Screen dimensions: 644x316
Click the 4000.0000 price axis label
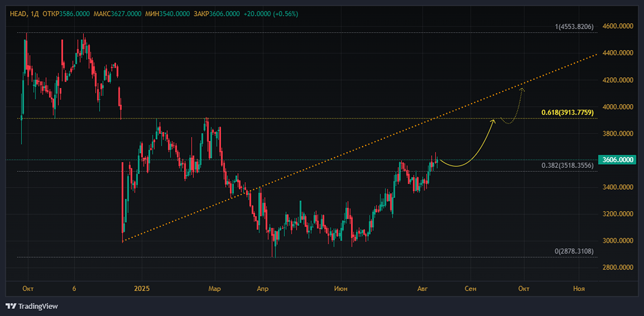point(618,107)
